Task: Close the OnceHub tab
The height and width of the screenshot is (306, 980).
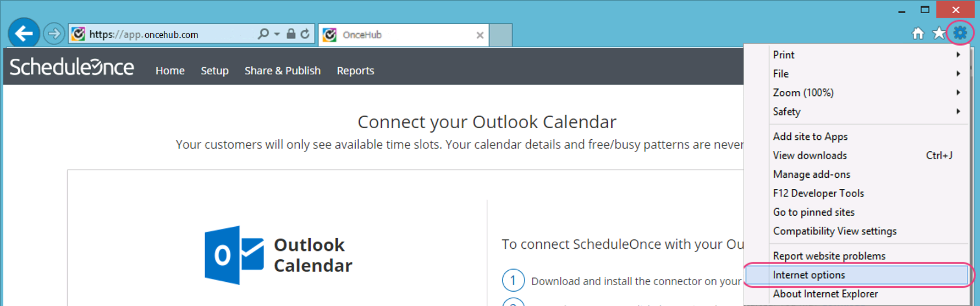Action: pos(480,35)
